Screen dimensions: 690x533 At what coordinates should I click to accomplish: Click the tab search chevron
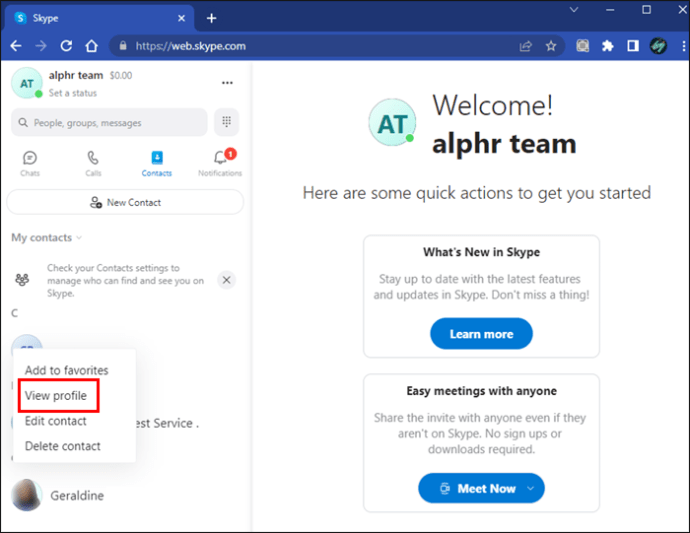pos(574,9)
